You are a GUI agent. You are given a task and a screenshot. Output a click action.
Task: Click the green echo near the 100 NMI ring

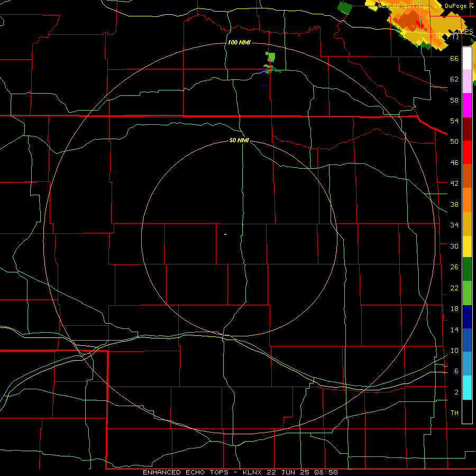[x=271, y=57]
